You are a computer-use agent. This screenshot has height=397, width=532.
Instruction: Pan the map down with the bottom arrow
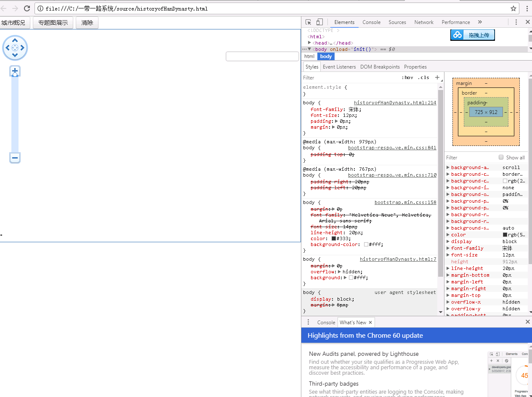[x=15, y=55]
